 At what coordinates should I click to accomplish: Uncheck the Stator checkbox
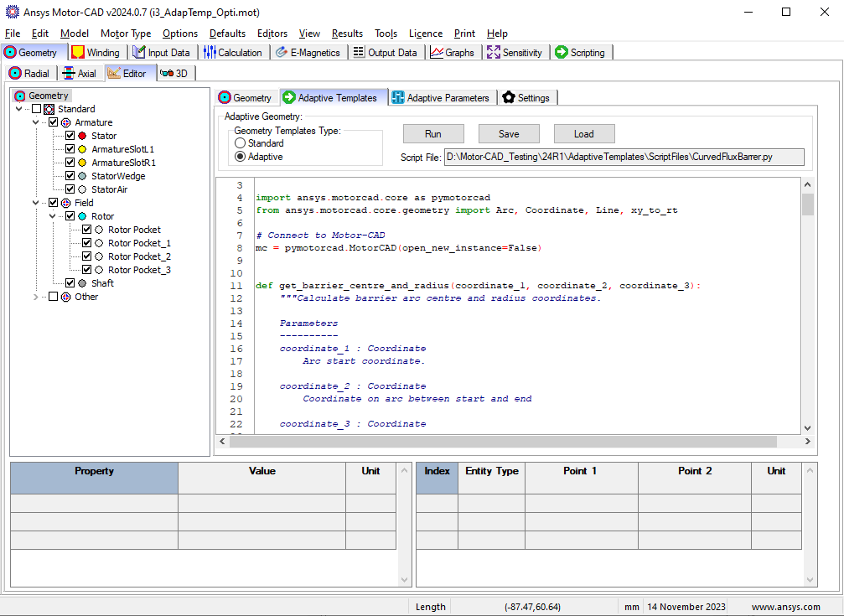point(70,136)
